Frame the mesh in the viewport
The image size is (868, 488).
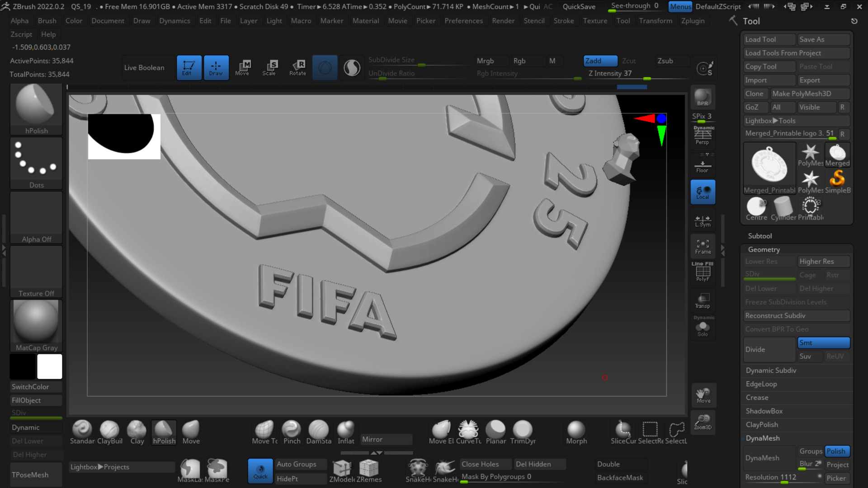click(x=703, y=246)
